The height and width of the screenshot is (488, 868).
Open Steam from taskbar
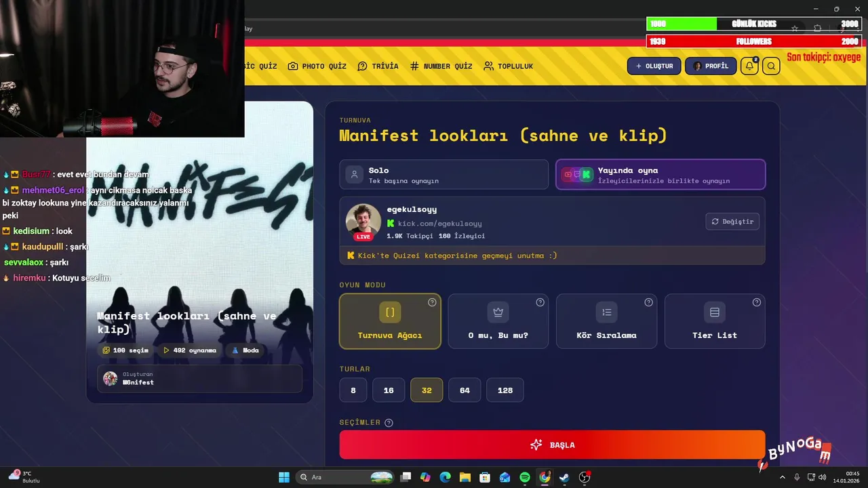point(564,477)
